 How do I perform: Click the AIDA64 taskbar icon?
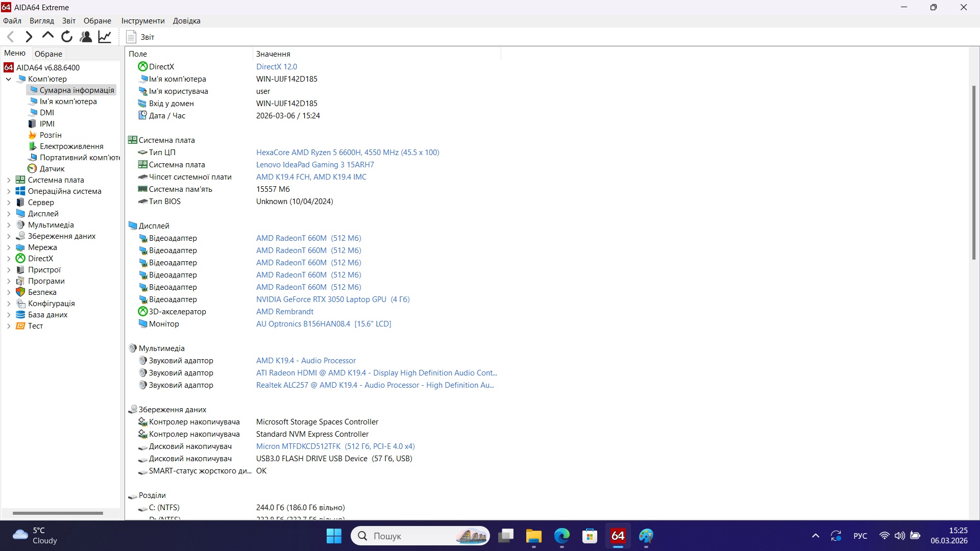tap(617, 536)
